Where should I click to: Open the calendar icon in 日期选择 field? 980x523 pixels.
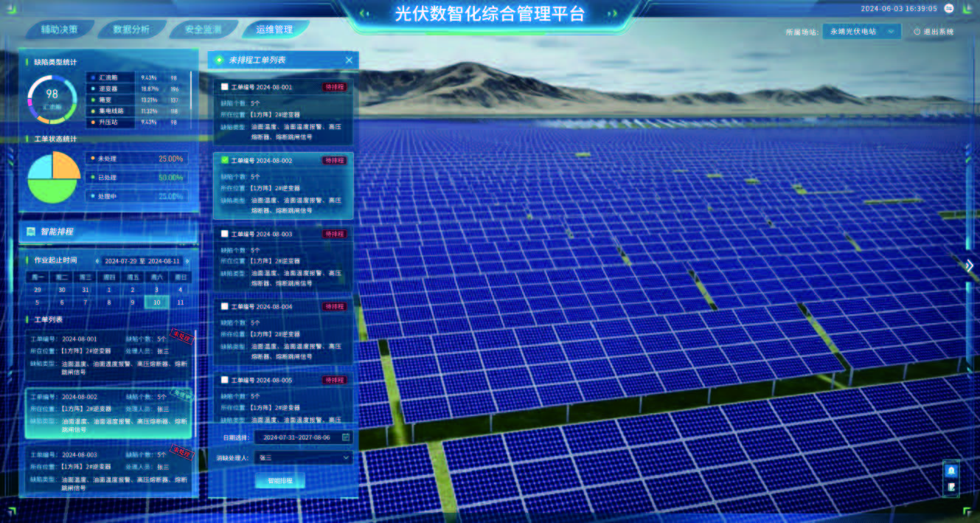point(345,437)
